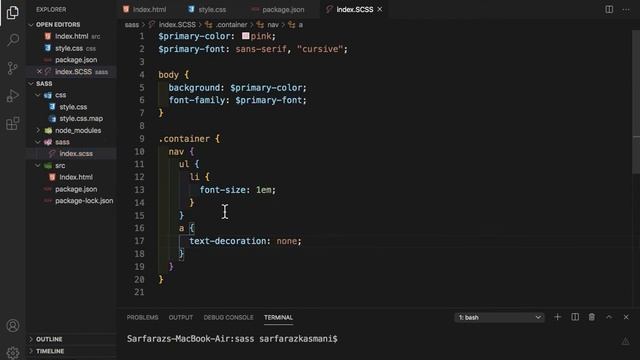Open the Explorer view in activity bar
The height and width of the screenshot is (360, 640).
click(x=13, y=13)
